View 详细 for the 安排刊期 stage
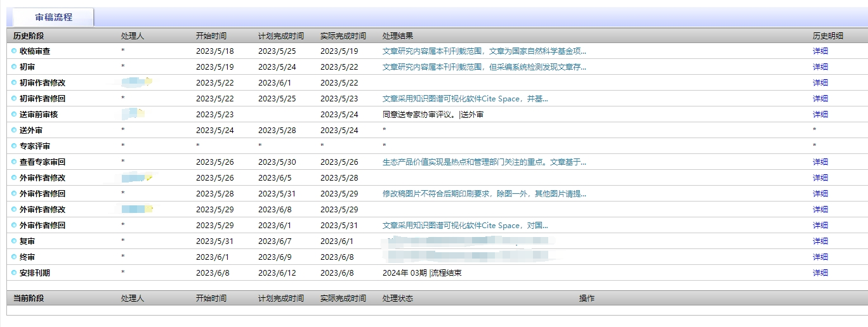The width and height of the screenshot is (868, 327). [x=820, y=273]
